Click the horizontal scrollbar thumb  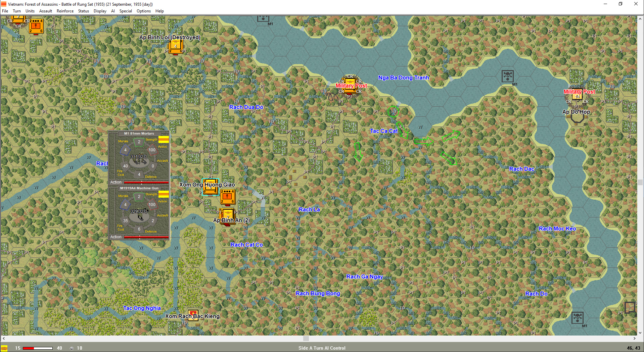click(x=306, y=339)
